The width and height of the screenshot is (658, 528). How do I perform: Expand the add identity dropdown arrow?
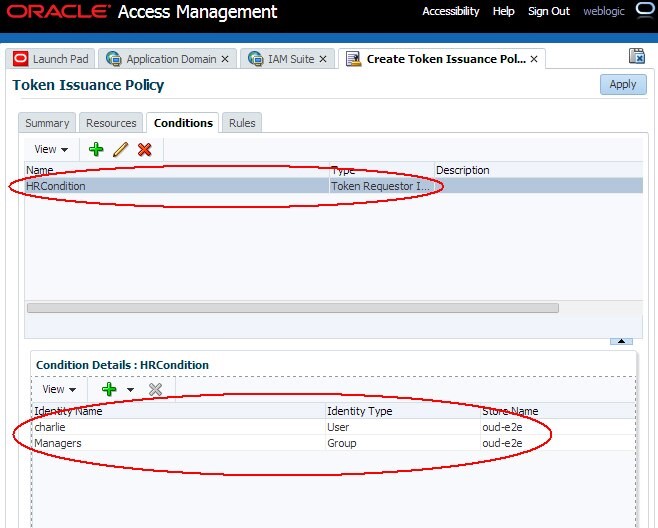131,389
